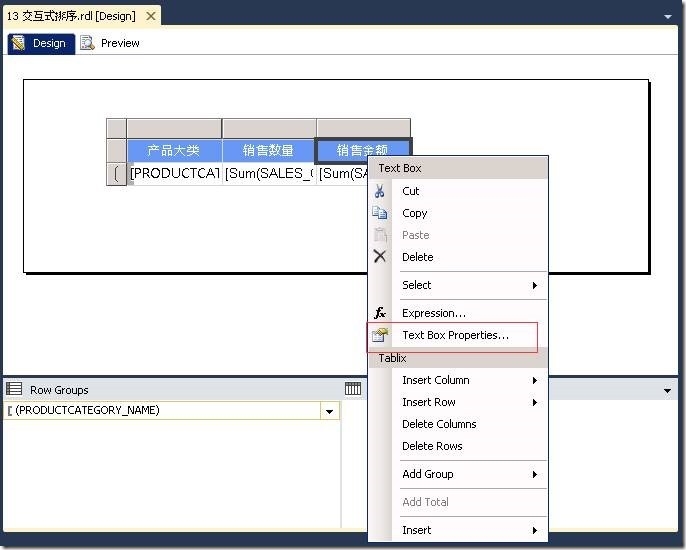Choose Delete Rows
The image size is (686, 550).
tap(458, 446)
